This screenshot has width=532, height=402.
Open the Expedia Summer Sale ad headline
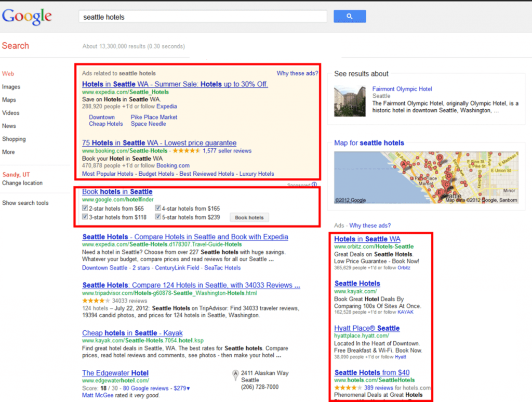click(175, 84)
